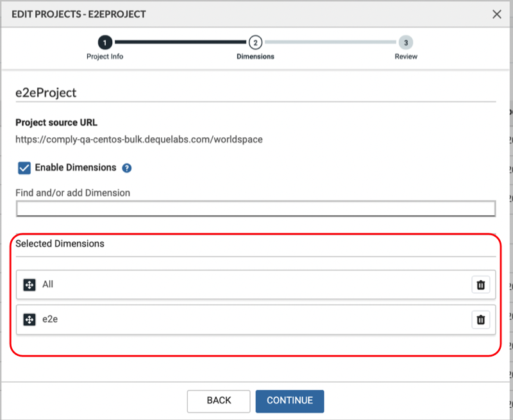The height and width of the screenshot is (420, 513).
Task: Close the Edit Projects dialog
Action: point(497,14)
